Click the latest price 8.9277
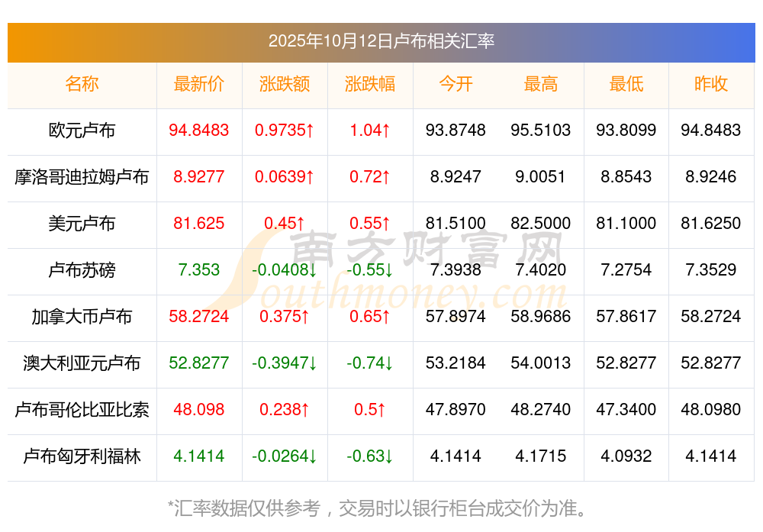Viewport: 763px width, 532px height. (x=199, y=176)
